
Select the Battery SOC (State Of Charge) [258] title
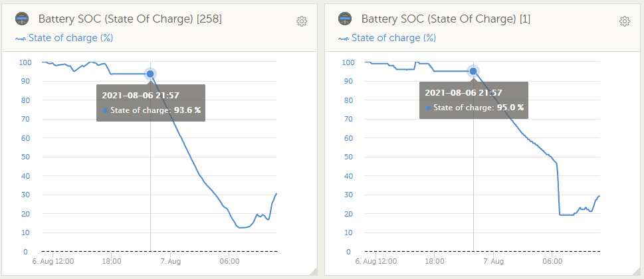[130, 19]
